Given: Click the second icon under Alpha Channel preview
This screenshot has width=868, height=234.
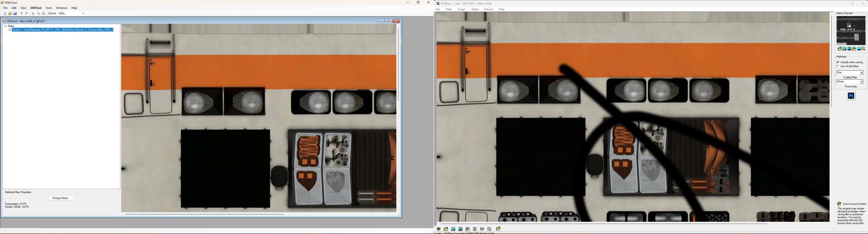Looking at the screenshot, I should [x=844, y=49].
